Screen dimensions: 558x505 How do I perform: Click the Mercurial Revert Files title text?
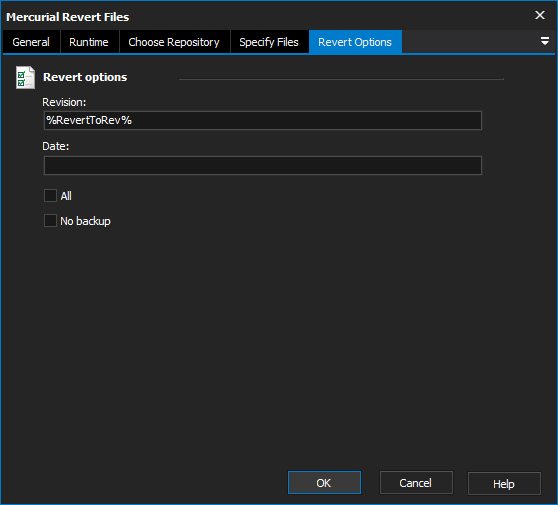pyautogui.click(x=68, y=17)
